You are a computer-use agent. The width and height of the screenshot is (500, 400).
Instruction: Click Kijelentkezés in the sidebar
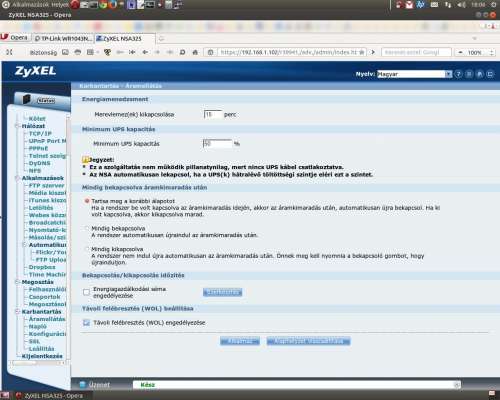(42, 356)
